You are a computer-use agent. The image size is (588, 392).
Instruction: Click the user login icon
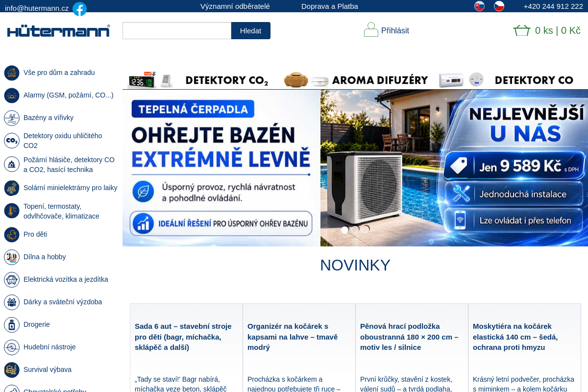371,29
